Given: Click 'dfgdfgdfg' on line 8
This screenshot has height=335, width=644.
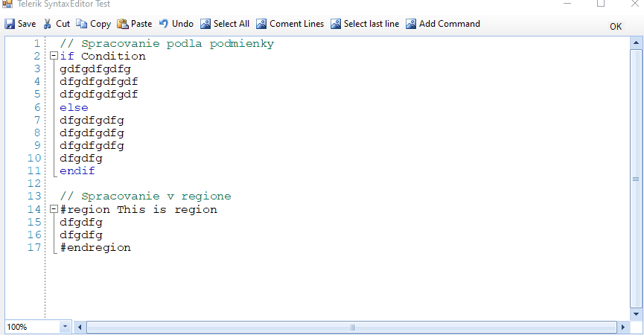Looking at the screenshot, I should [x=92, y=133].
